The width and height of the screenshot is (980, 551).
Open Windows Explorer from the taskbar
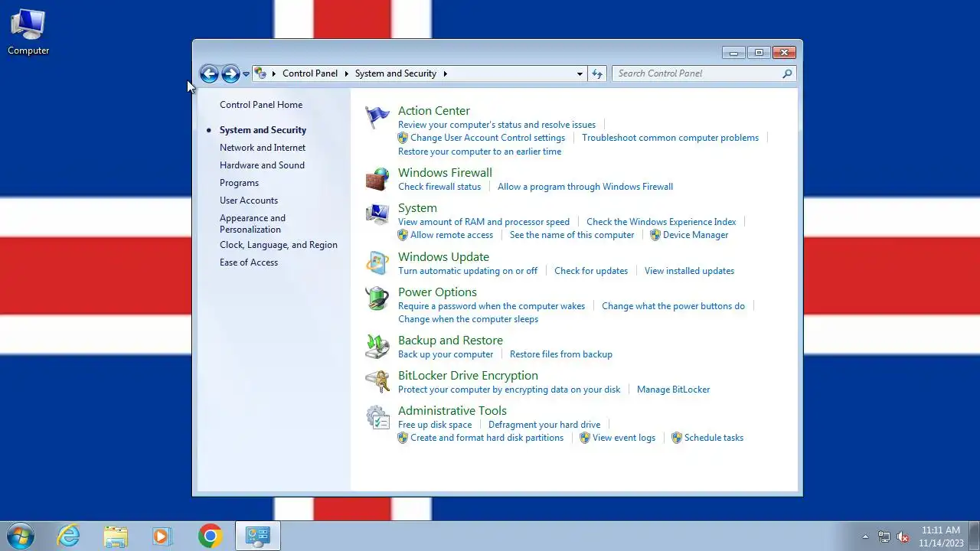coord(116,536)
